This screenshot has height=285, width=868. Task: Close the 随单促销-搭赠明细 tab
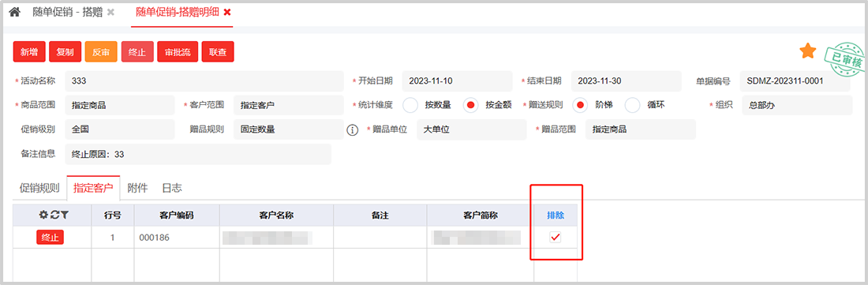227,12
